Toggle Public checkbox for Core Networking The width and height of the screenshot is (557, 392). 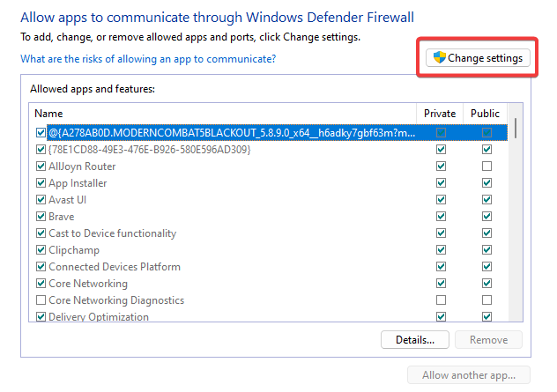tap(486, 284)
